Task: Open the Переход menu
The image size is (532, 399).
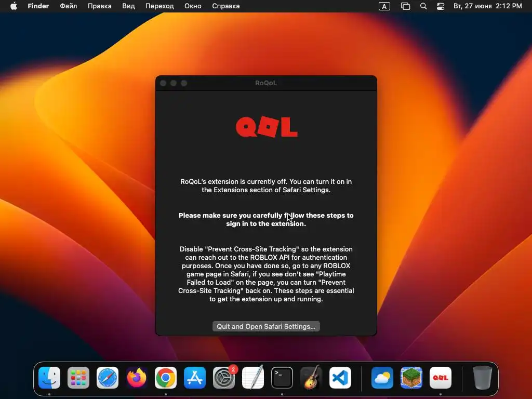Action: [x=159, y=6]
